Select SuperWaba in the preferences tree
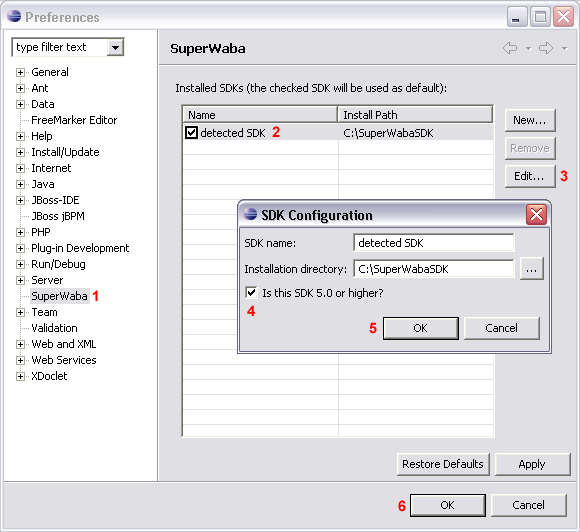The width and height of the screenshot is (580, 532). (60, 296)
